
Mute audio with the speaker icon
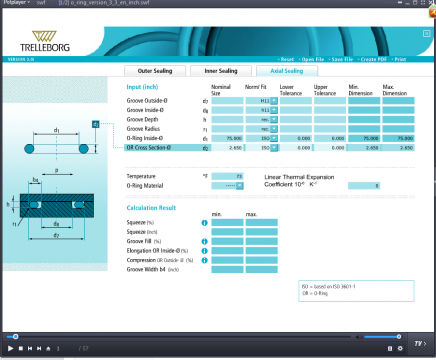(x=359, y=337)
